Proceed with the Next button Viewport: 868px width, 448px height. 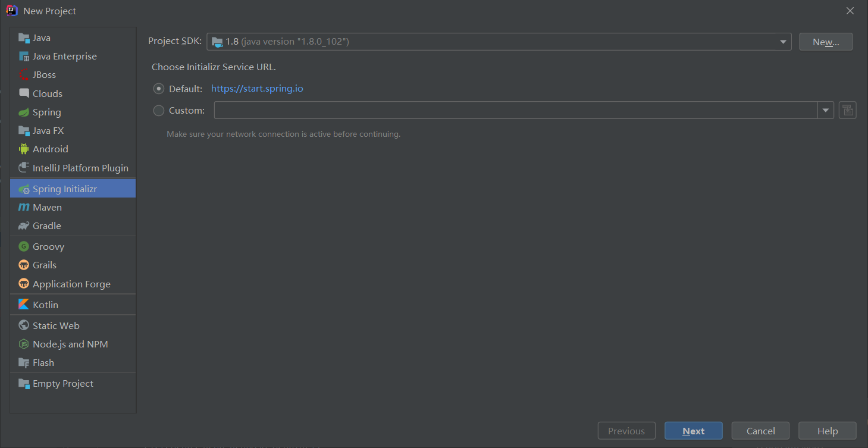point(694,431)
